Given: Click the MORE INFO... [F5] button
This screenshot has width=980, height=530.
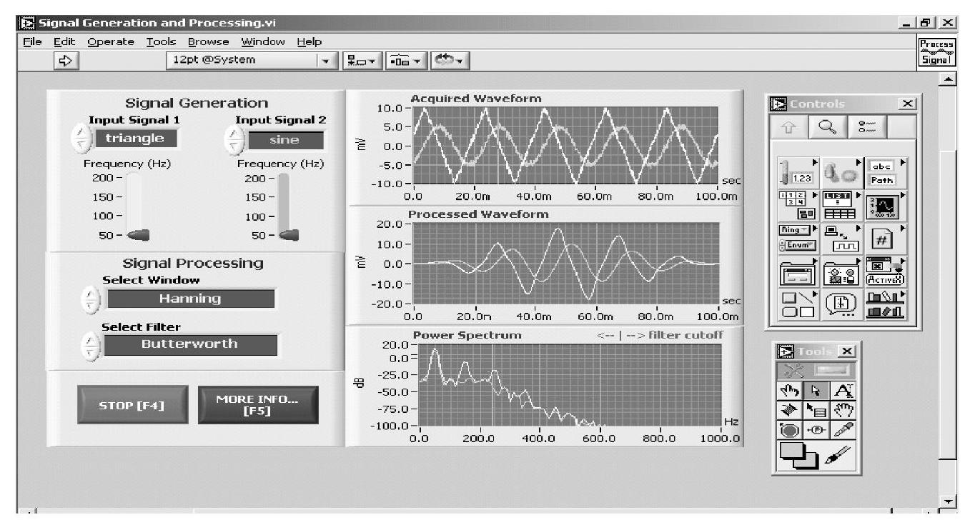Looking at the screenshot, I should pos(258,405).
